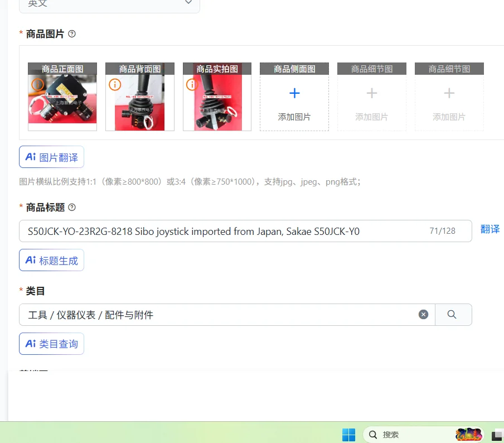The height and width of the screenshot is (443, 504).
Task: Click AI 图片翻译 button
Action: coord(51,157)
